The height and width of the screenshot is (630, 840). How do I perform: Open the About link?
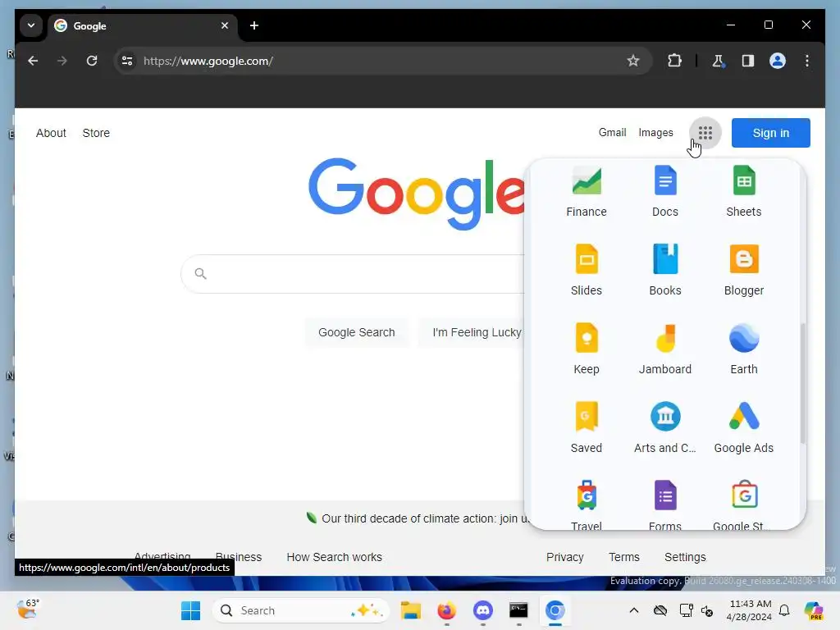51,133
